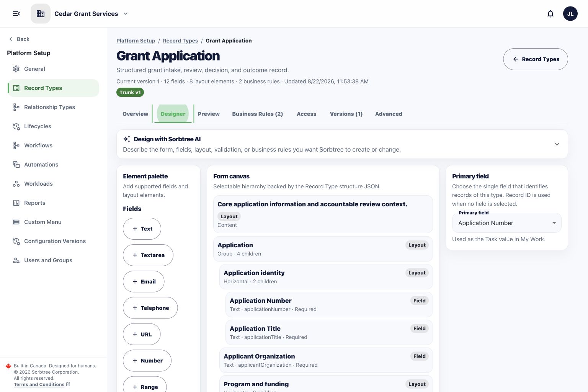Click the Custom Menu icon
Image resolution: width=588 pixels, height=392 pixels.
coord(16,222)
